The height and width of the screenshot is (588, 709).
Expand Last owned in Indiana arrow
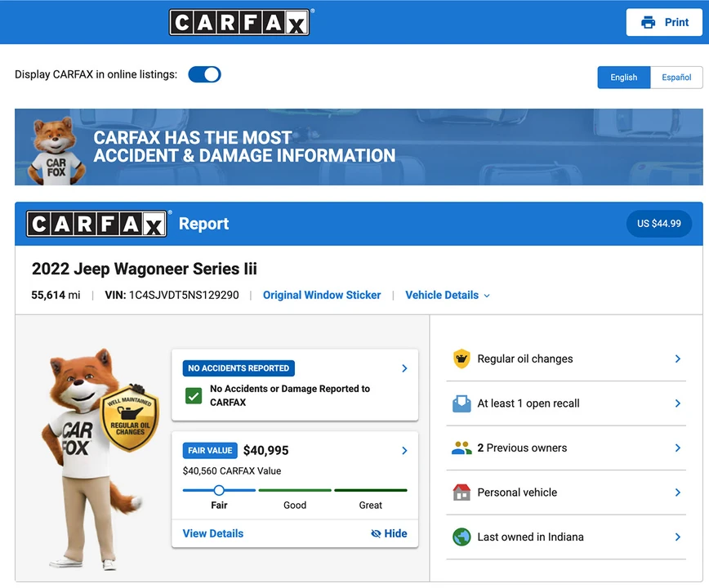[x=678, y=537]
